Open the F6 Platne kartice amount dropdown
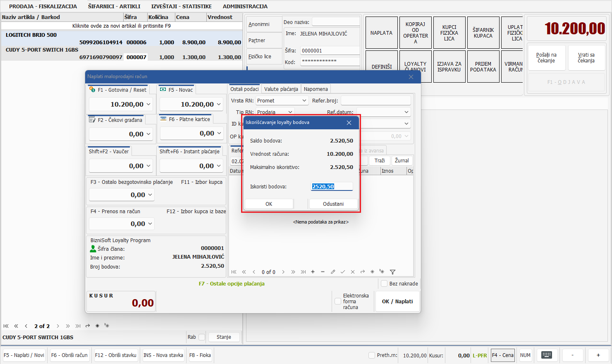 [x=219, y=133]
